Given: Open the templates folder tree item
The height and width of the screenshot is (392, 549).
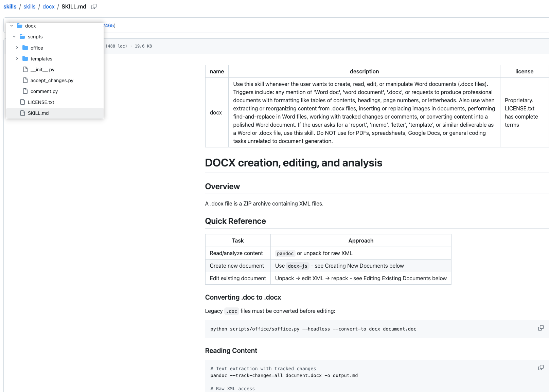Looking at the screenshot, I should point(55,59).
